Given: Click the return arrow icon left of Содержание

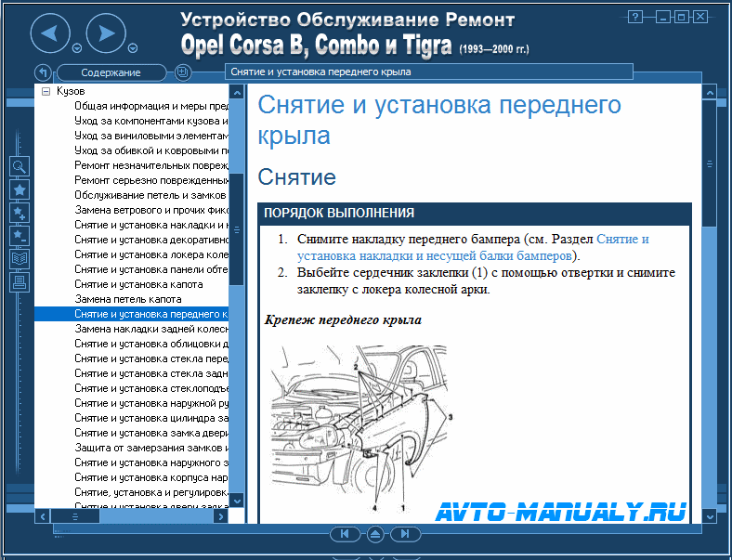Looking at the screenshot, I should 43,72.
